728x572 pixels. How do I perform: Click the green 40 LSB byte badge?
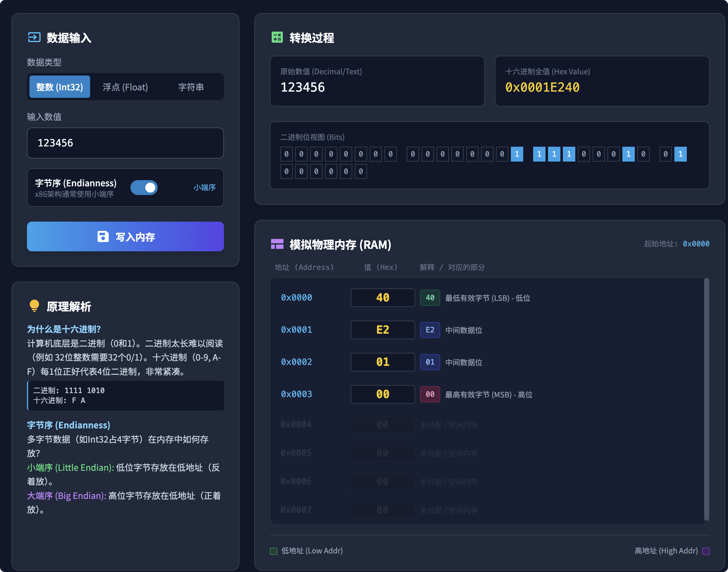(430, 298)
